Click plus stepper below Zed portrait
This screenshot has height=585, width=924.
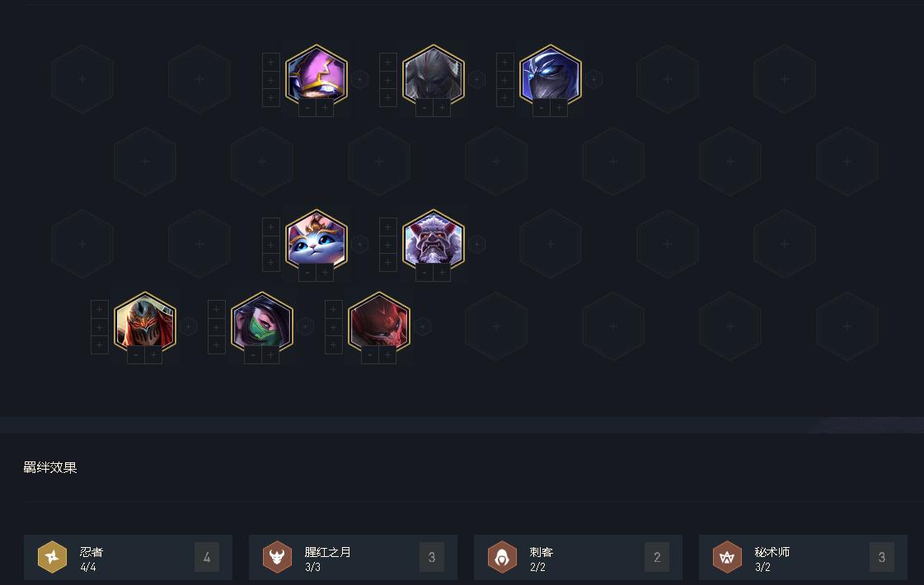153,355
